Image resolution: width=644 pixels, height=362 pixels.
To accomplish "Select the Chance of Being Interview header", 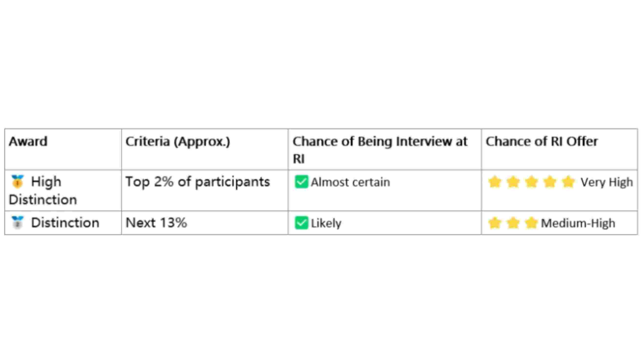I will click(380, 150).
